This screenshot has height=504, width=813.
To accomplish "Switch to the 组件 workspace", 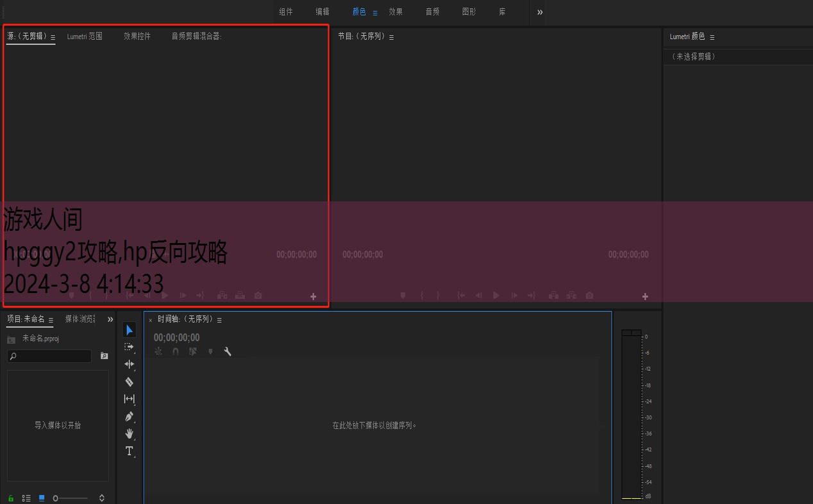I will point(286,12).
